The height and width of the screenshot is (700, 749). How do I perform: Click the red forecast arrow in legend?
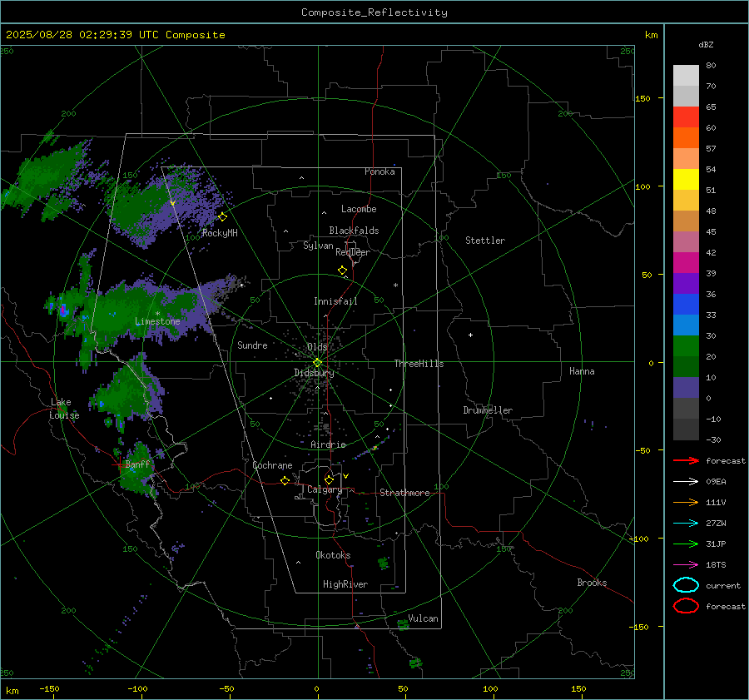[686, 461]
